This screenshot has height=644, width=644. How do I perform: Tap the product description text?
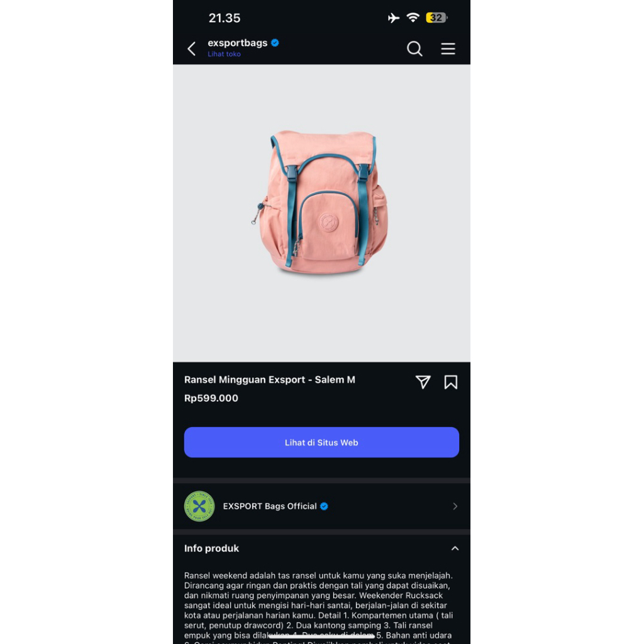click(x=319, y=606)
